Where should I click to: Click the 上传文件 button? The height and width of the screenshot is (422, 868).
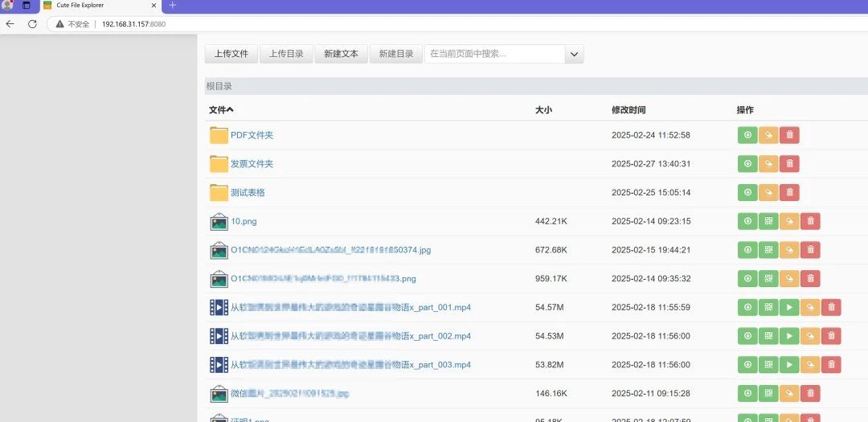(x=231, y=55)
